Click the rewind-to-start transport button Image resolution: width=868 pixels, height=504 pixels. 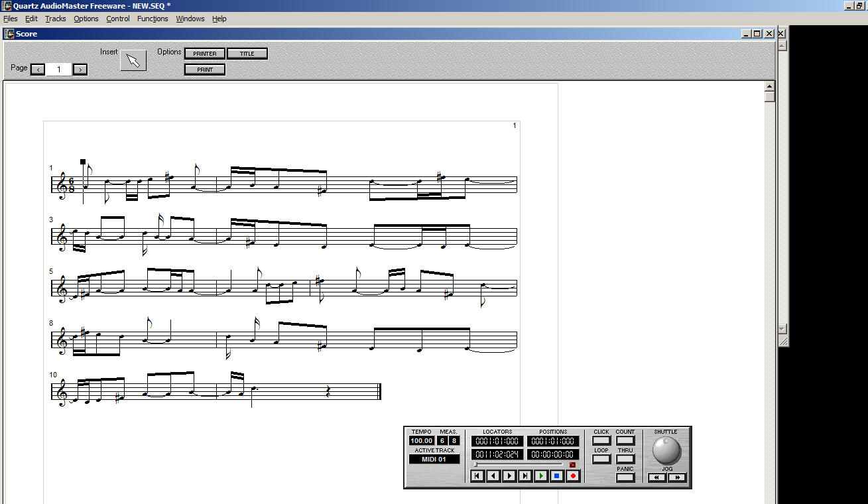[x=477, y=475]
